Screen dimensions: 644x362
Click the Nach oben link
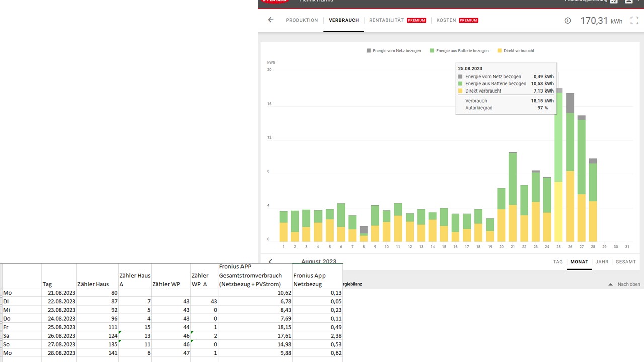point(629,284)
